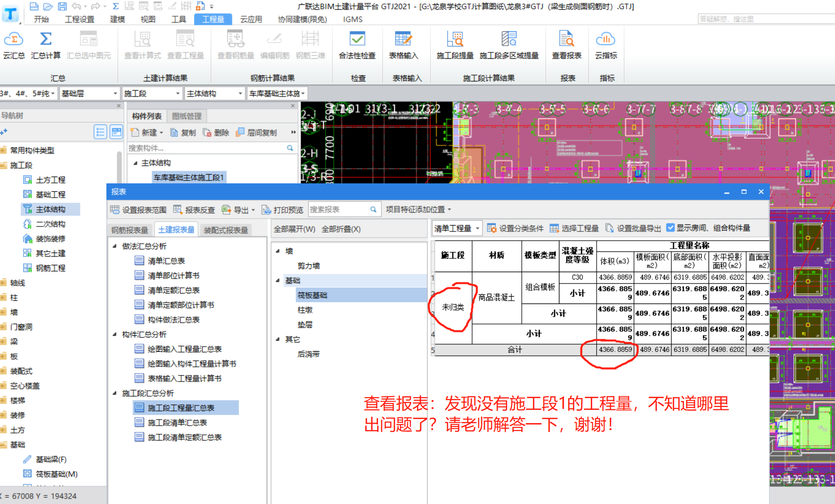Open 云应用 ribbon tab
This screenshot has height=504, width=835.
pos(251,19)
